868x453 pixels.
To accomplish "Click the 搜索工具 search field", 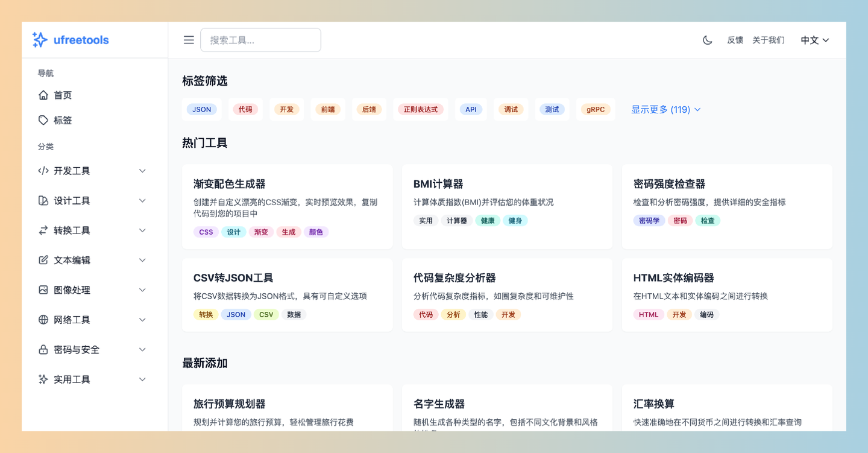I will click(x=260, y=40).
